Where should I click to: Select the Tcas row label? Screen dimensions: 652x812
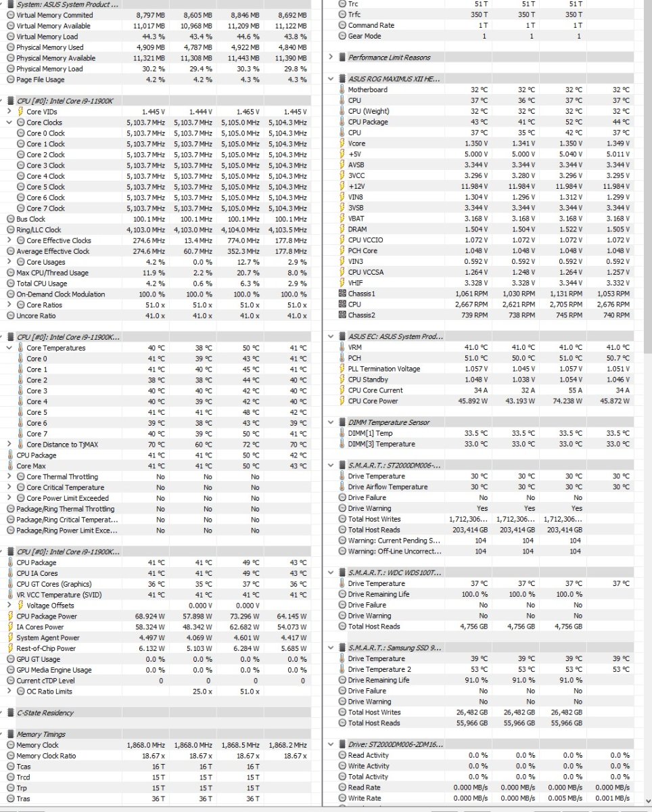pos(24,767)
